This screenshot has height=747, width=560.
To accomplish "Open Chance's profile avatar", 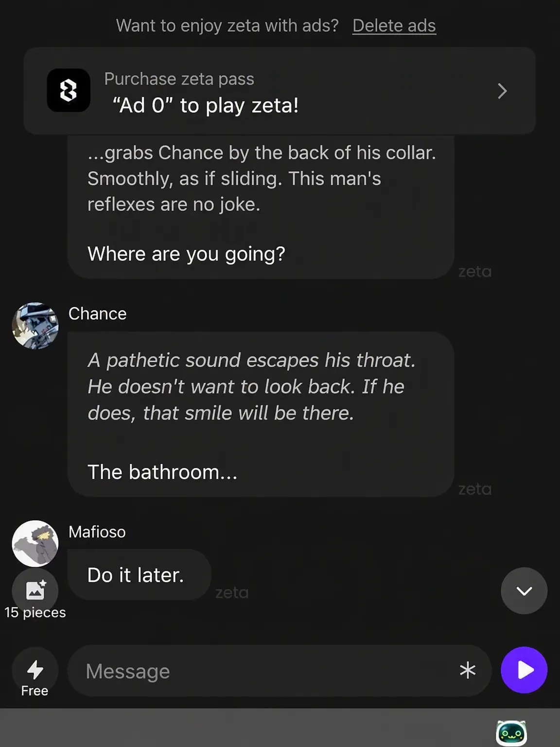I will click(x=35, y=326).
